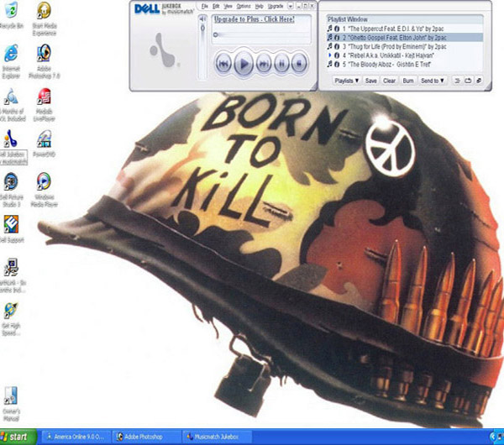This screenshot has width=504, height=445.
Task: Open the Upgrade menu in Jukebox
Action: click(x=276, y=6)
